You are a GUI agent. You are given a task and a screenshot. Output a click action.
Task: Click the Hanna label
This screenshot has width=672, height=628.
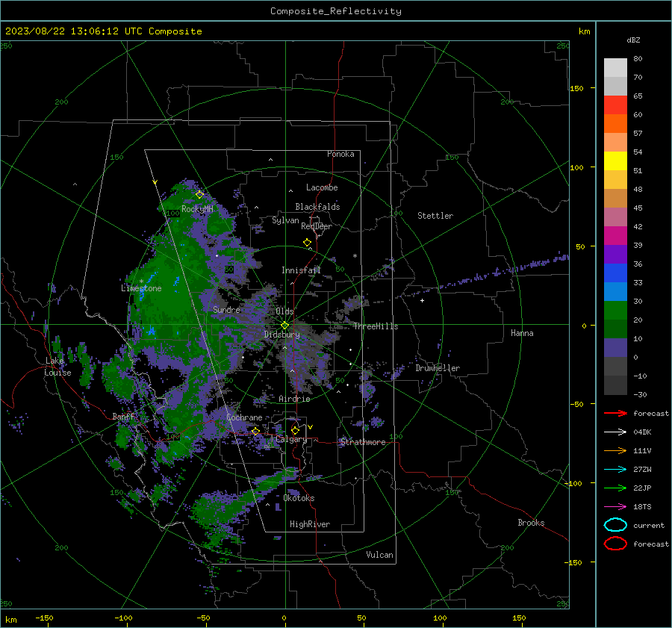click(x=522, y=333)
